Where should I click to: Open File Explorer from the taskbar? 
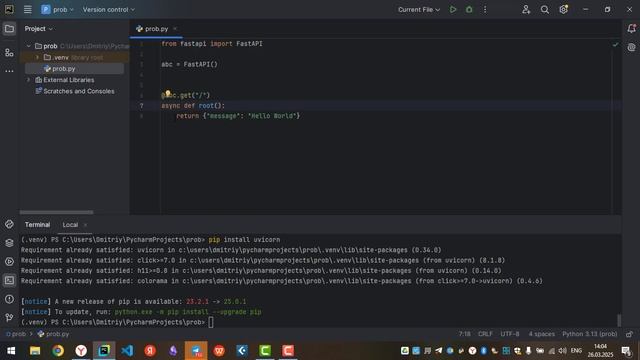(x=35, y=351)
